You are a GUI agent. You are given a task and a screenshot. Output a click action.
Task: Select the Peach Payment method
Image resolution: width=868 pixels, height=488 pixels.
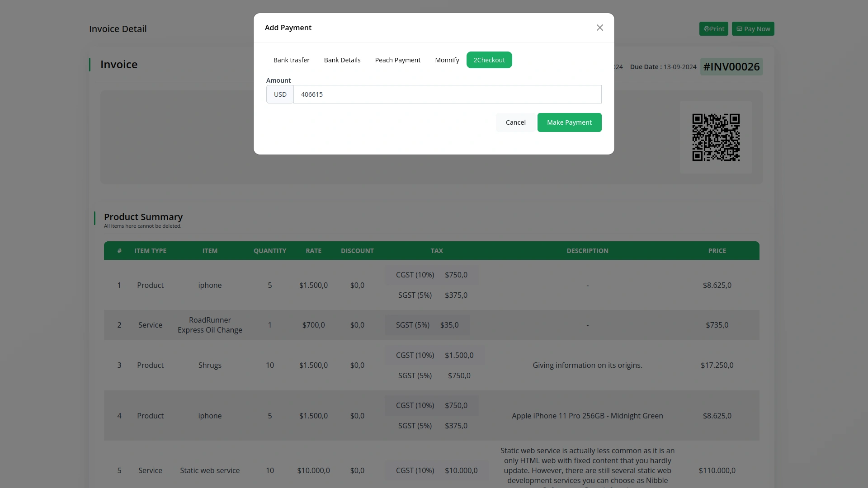pyautogui.click(x=397, y=60)
